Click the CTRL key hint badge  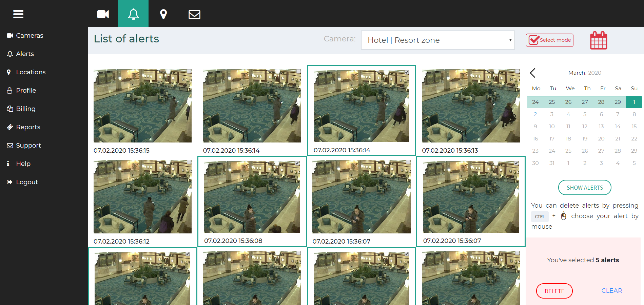[540, 216]
